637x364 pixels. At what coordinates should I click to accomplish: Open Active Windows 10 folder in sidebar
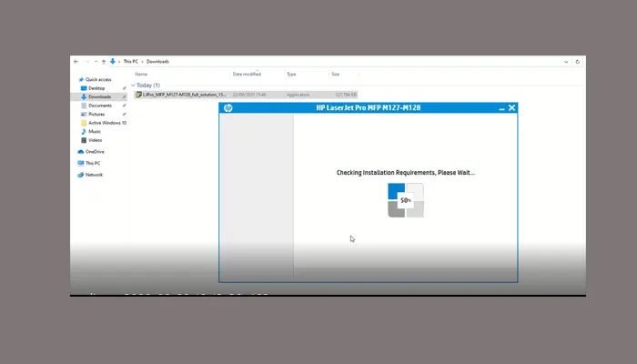point(106,123)
